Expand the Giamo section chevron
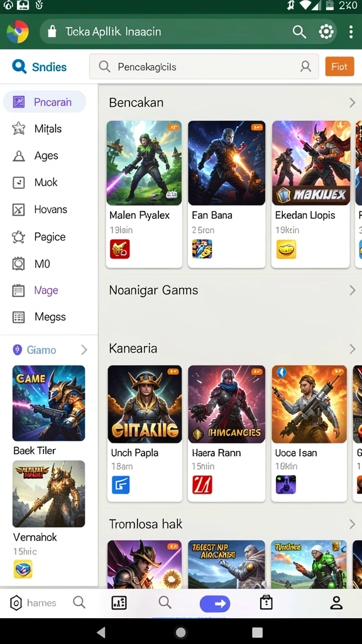The image size is (362, 644). tap(84, 350)
